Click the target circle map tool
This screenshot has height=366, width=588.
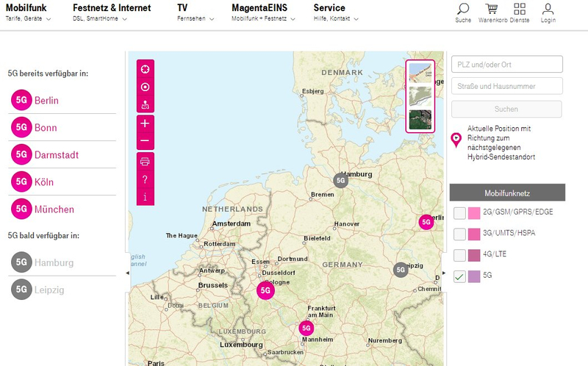pos(145,87)
